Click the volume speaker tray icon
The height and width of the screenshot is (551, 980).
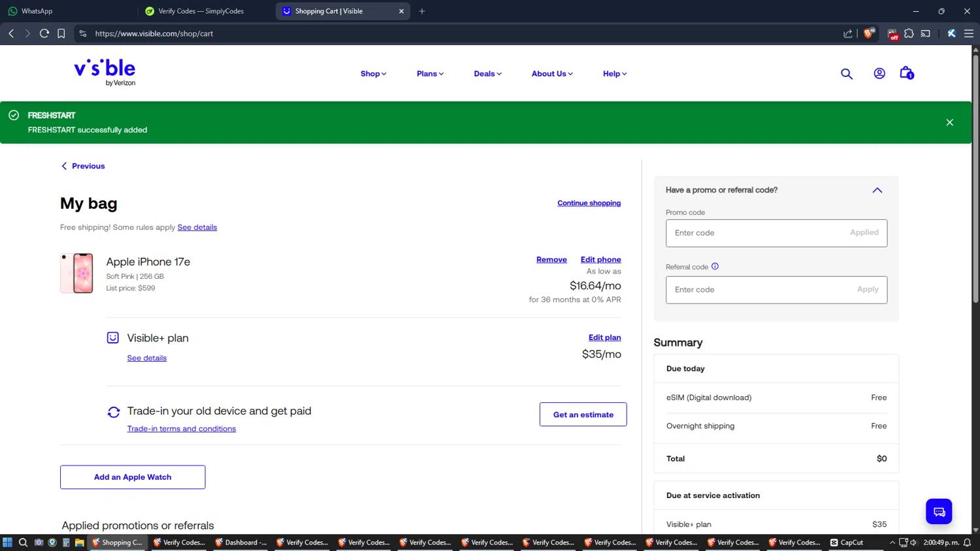[x=913, y=543]
